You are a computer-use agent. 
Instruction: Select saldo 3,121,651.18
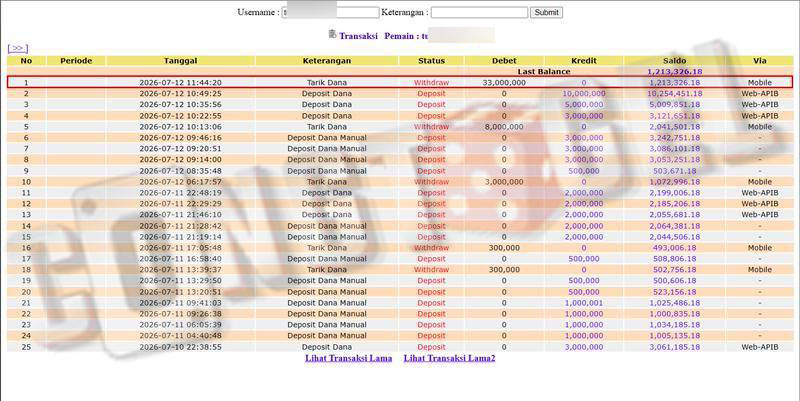pos(674,116)
